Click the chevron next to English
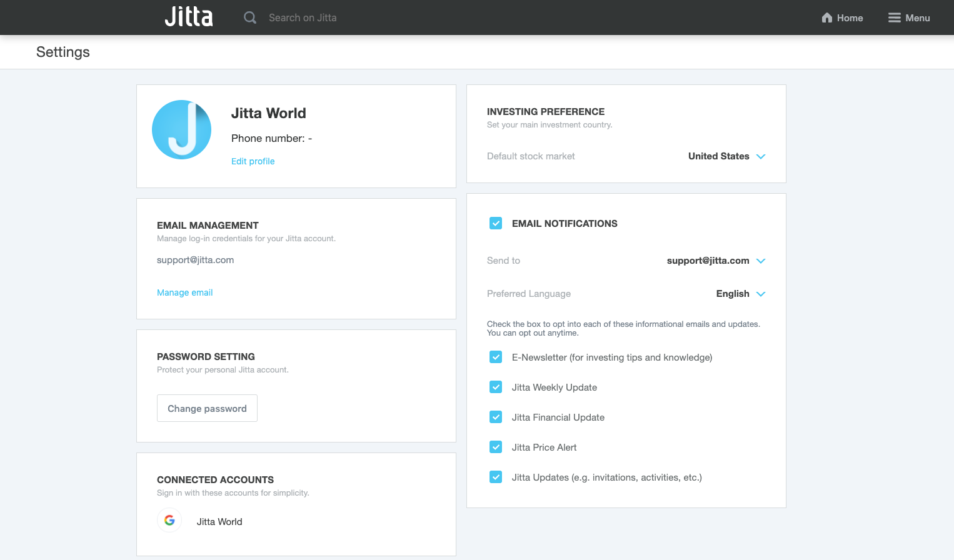Screen dimensions: 954x560 (x=761, y=294)
